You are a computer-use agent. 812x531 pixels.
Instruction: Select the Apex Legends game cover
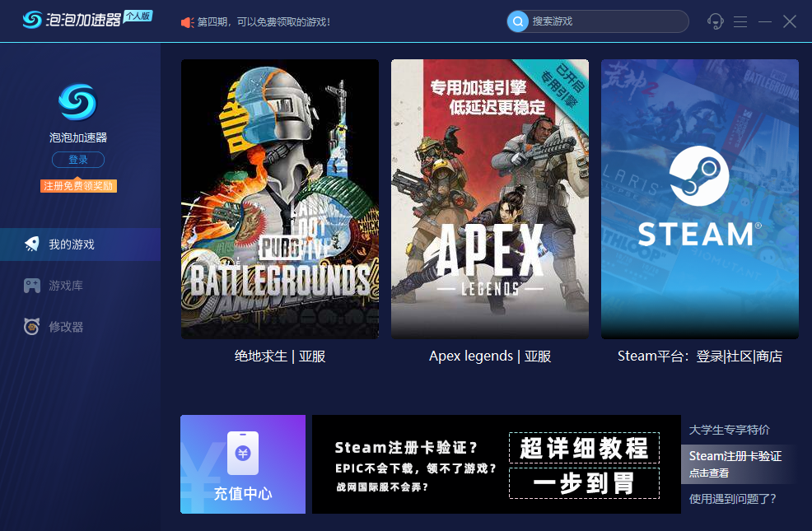pyautogui.click(x=490, y=199)
